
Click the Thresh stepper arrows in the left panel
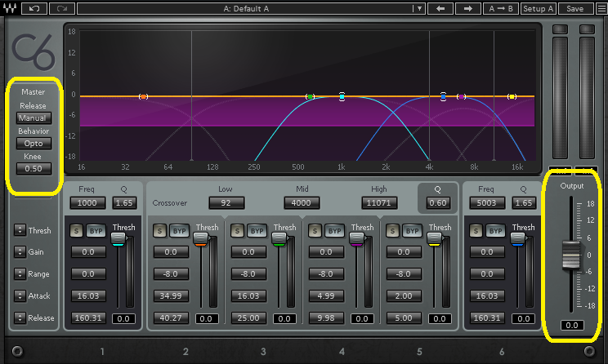tap(18, 231)
